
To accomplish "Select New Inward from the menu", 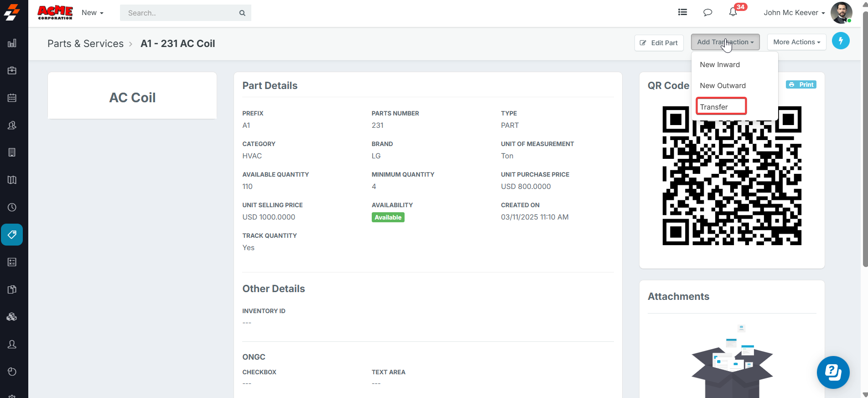I will coord(720,65).
